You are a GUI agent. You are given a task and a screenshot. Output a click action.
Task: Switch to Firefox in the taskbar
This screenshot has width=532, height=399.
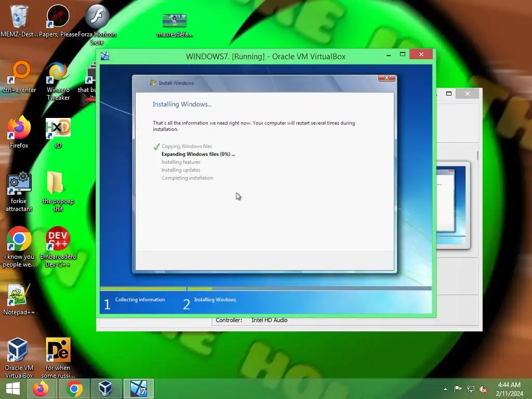click(x=41, y=389)
